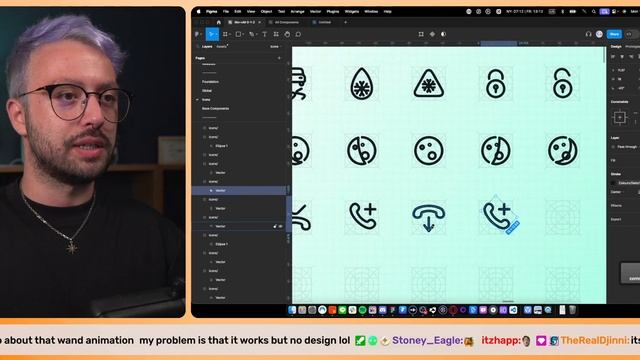Open the shape tools dropdown arrow
The width and height of the screenshot is (640, 360).
click(x=243, y=35)
